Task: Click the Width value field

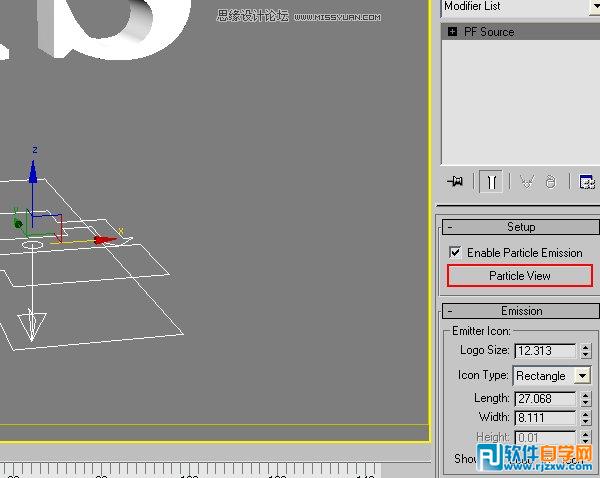Action: click(x=545, y=418)
